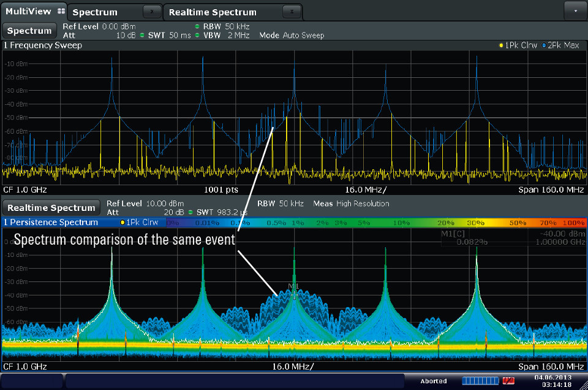Screen dimensions: 588x390
Task: Click the MultiView grid icon
Action: pos(60,12)
